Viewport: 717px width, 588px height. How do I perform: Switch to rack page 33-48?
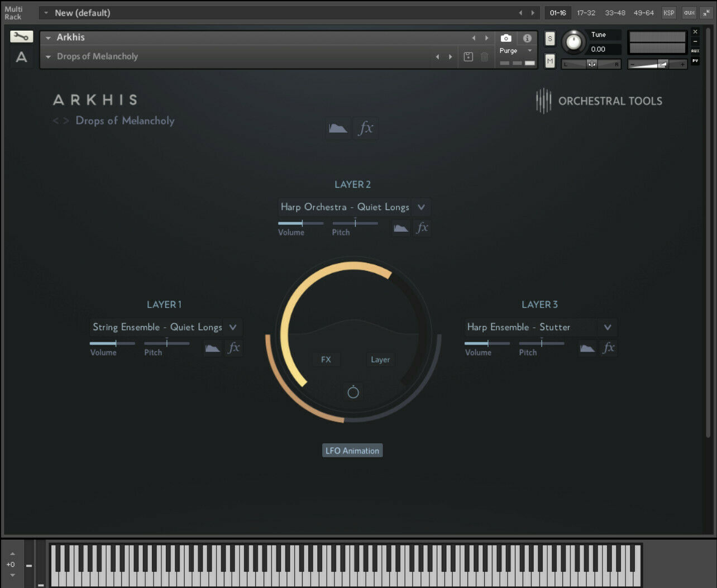pyautogui.click(x=615, y=13)
